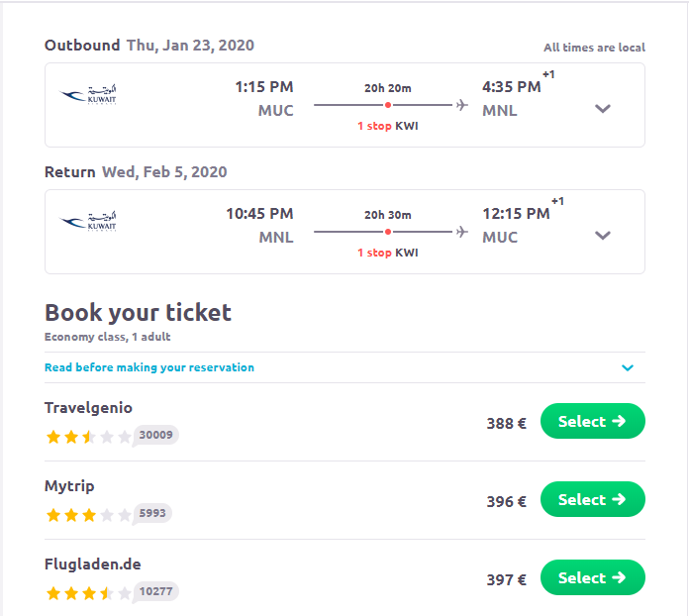Screen dimensions: 689x616
Task: Click Mytrip star rating
Action: click(88, 515)
